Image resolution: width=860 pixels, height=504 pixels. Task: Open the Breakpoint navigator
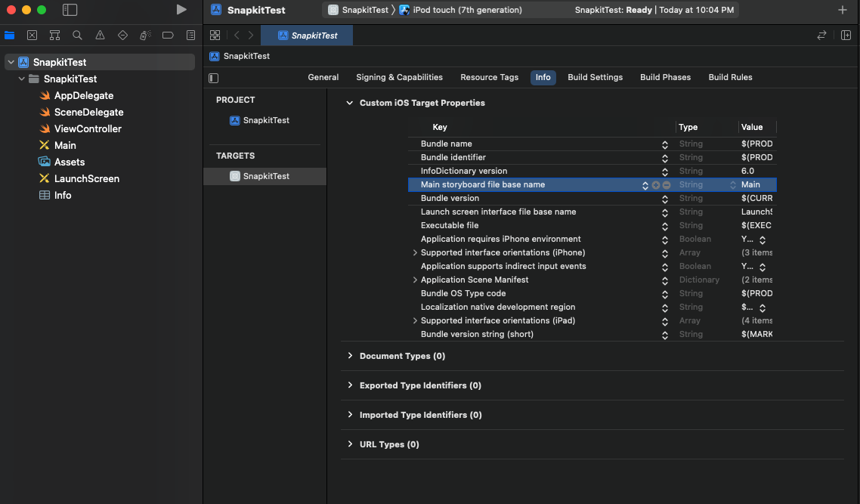click(168, 35)
